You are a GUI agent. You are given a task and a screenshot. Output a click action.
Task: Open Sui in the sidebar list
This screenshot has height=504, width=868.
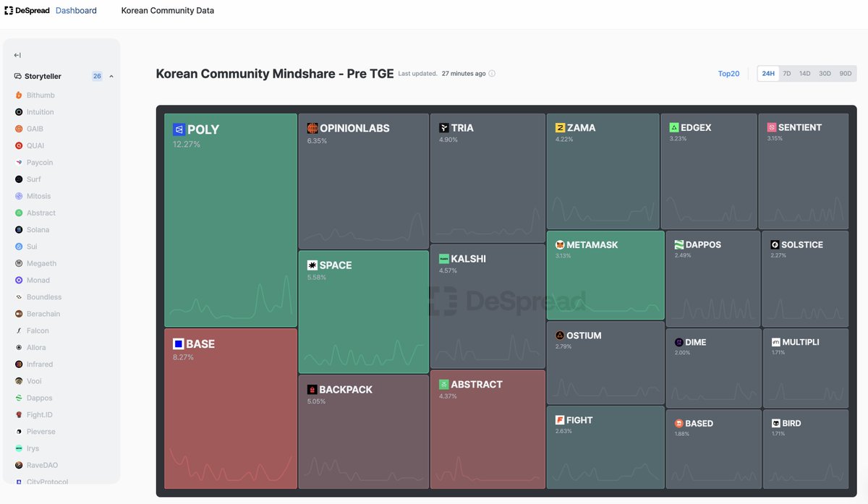point(32,247)
